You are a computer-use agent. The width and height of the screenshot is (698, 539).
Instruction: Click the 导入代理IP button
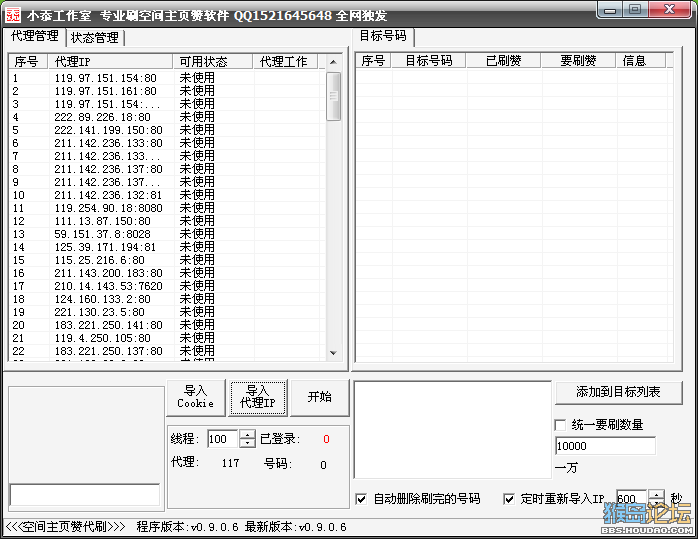[258, 397]
